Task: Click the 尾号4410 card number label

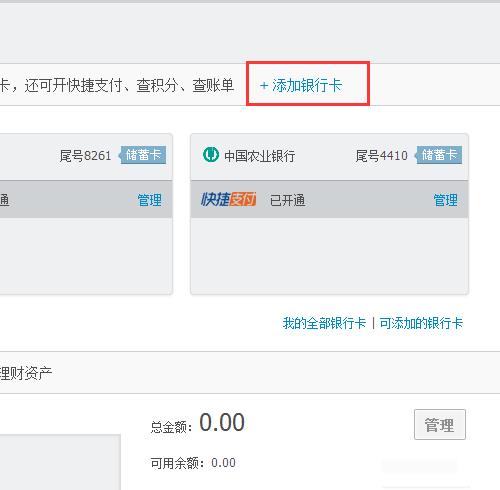Action: pyautogui.click(x=382, y=156)
